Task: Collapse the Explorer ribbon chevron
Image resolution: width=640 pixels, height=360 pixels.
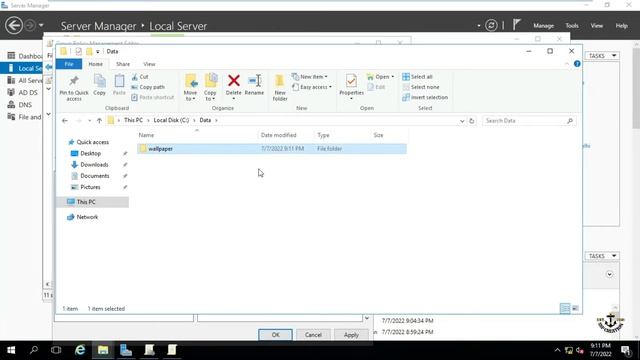Action: click(x=567, y=64)
